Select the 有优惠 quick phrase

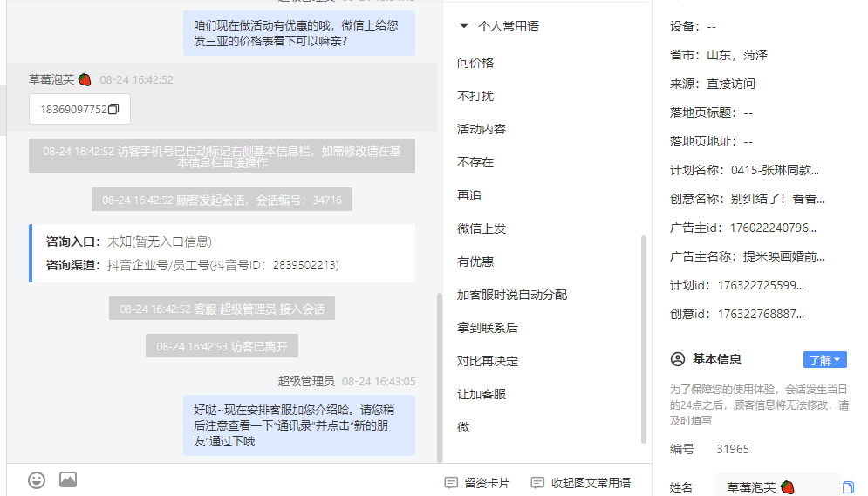pyautogui.click(x=475, y=262)
